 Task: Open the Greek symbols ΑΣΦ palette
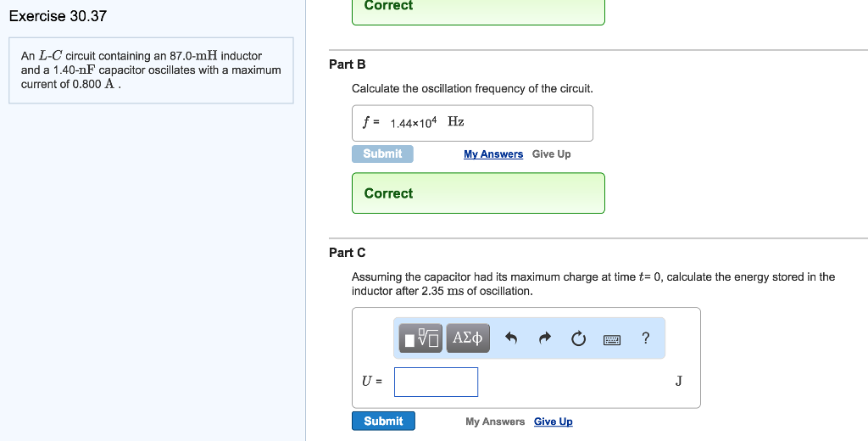467,339
